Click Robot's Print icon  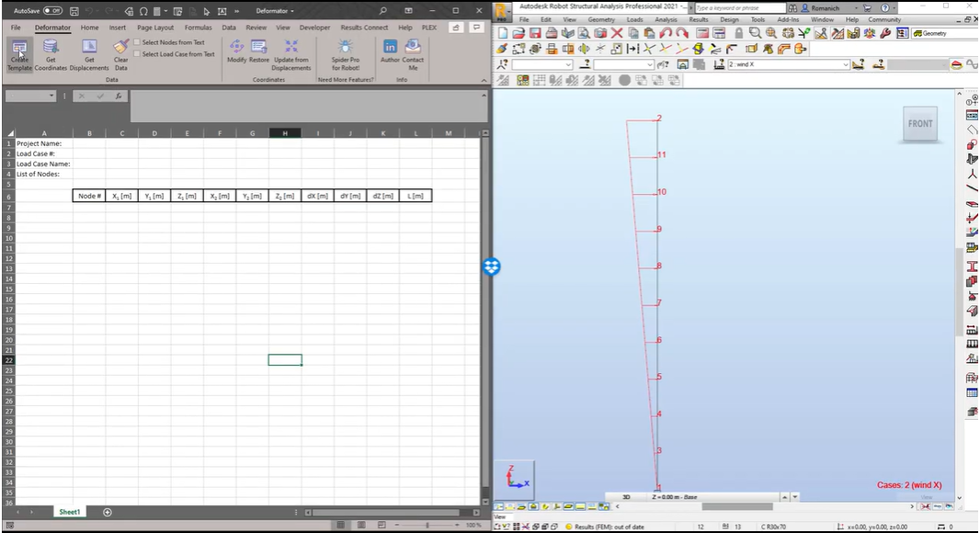click(551, 33)
